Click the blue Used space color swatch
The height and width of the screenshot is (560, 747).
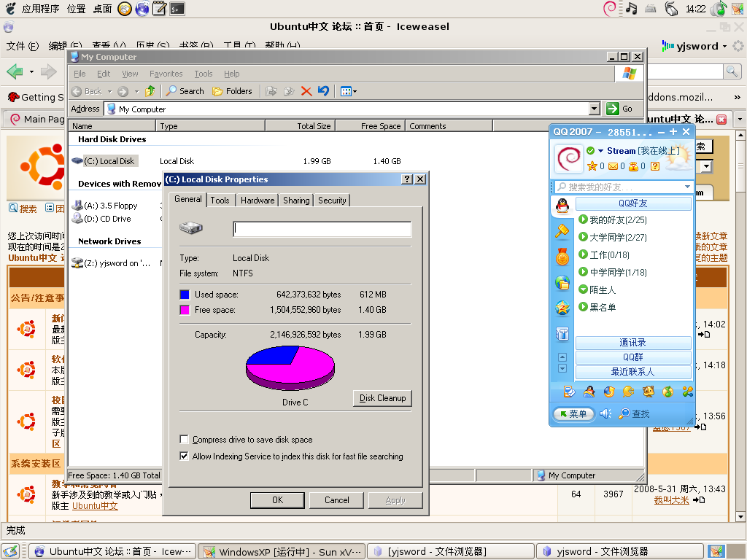point(185,295)
